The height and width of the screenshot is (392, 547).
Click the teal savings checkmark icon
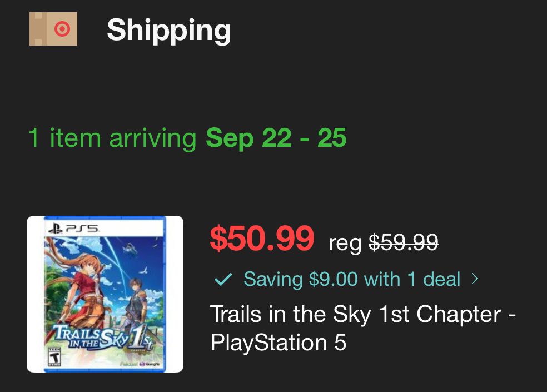coord(222,279)
